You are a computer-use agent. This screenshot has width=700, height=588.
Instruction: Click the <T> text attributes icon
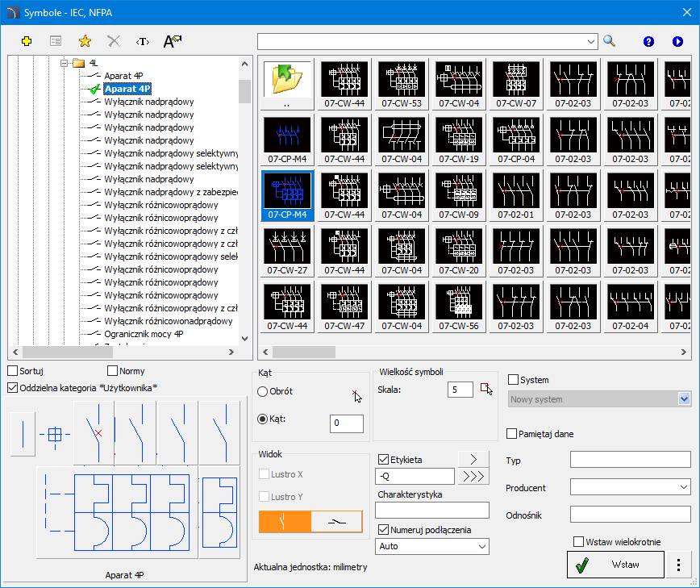coord(143,41)
